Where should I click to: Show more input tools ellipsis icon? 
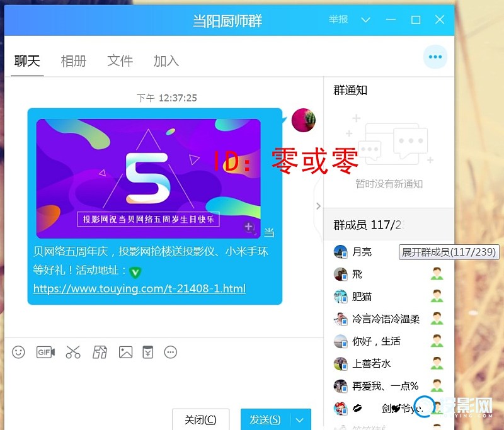[170, 353]
